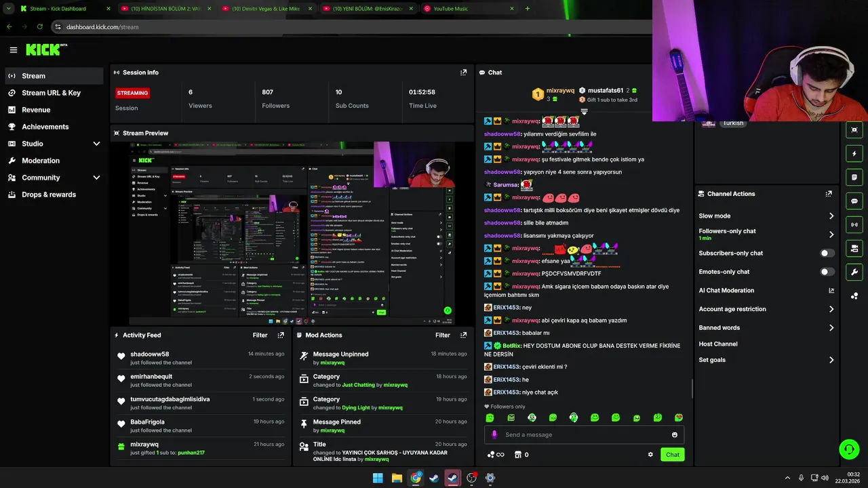Click the document notes sidebar icon
The width and height of the screenshot is (868, 488).
[854, 177]
